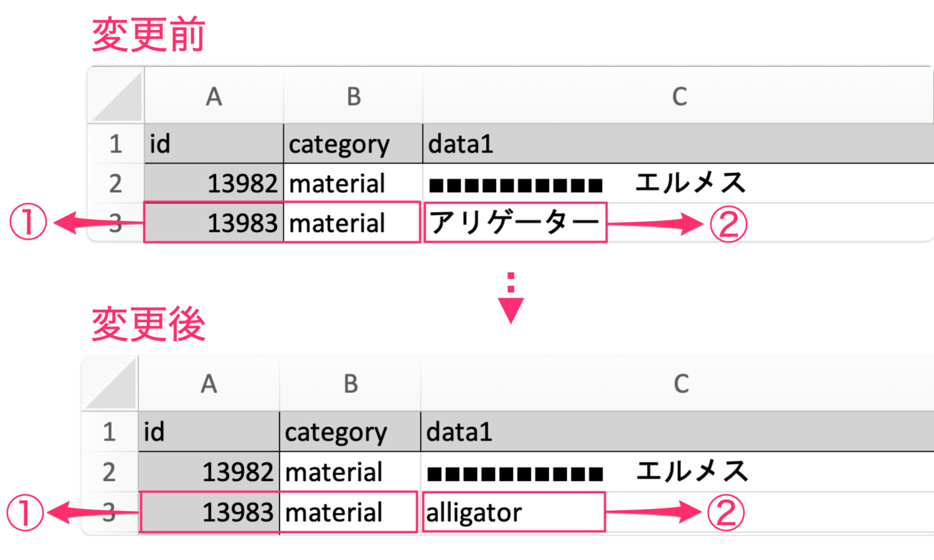The height and width of the screenshot is (560, 934).
Task: Click the circled number 1 beside the top table
Action: [28, 222]
